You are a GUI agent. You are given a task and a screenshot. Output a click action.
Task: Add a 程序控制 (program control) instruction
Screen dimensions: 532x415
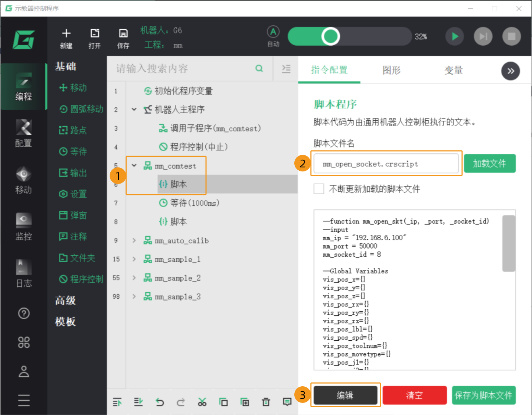coord(81,279)
